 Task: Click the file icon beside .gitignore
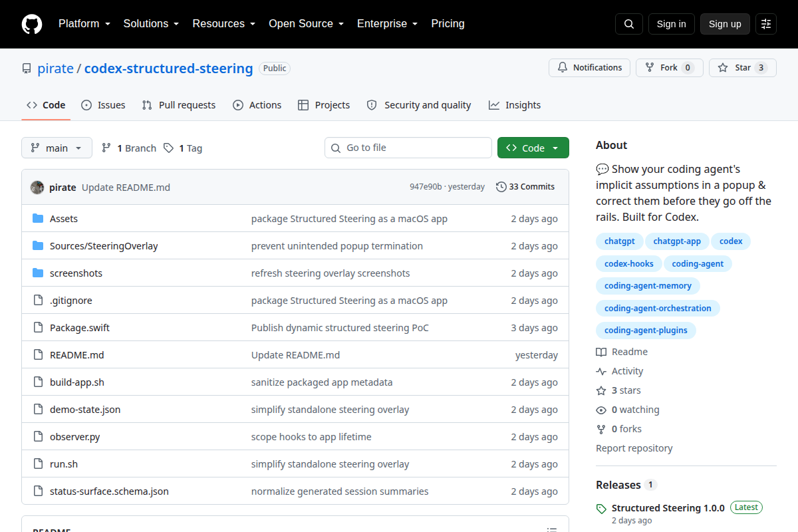(38, 301)
